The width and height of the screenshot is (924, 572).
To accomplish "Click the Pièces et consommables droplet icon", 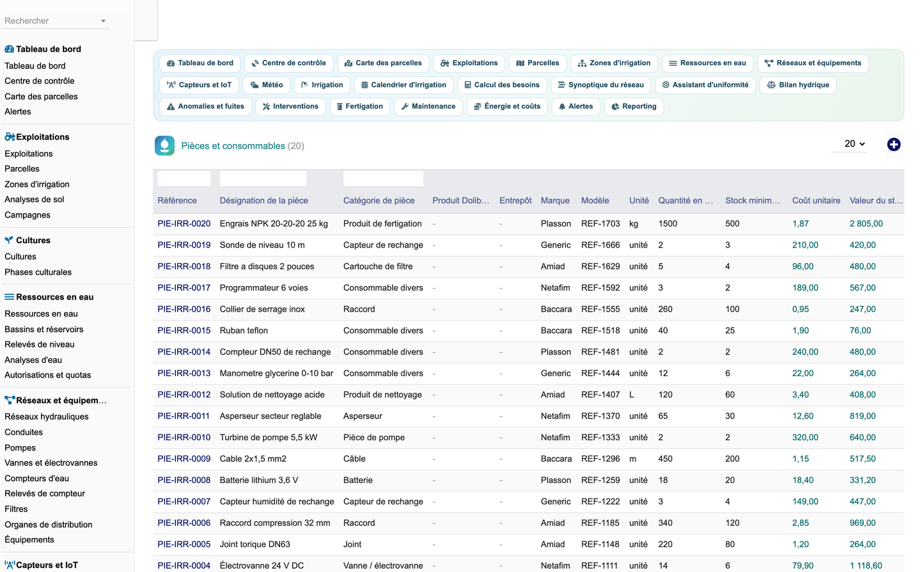I will (x=164, y=146).
